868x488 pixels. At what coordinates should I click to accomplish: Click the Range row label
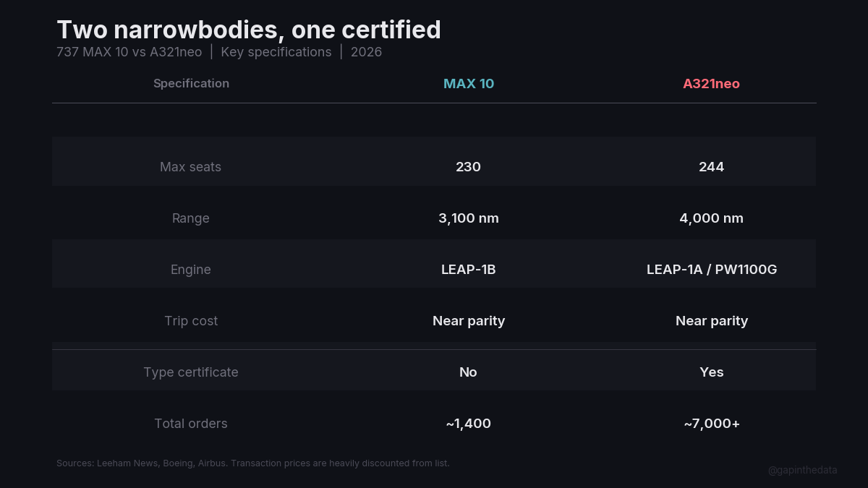pyautogui.click(x=190, y=218)
